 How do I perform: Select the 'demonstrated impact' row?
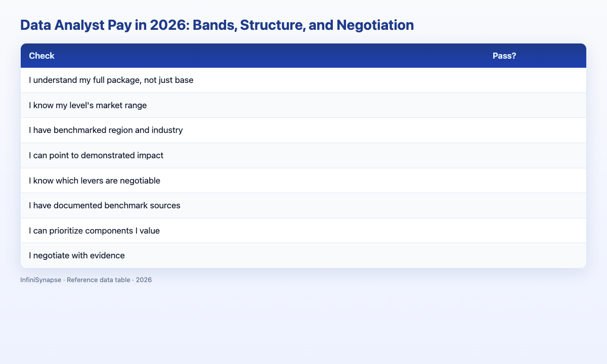303,155
